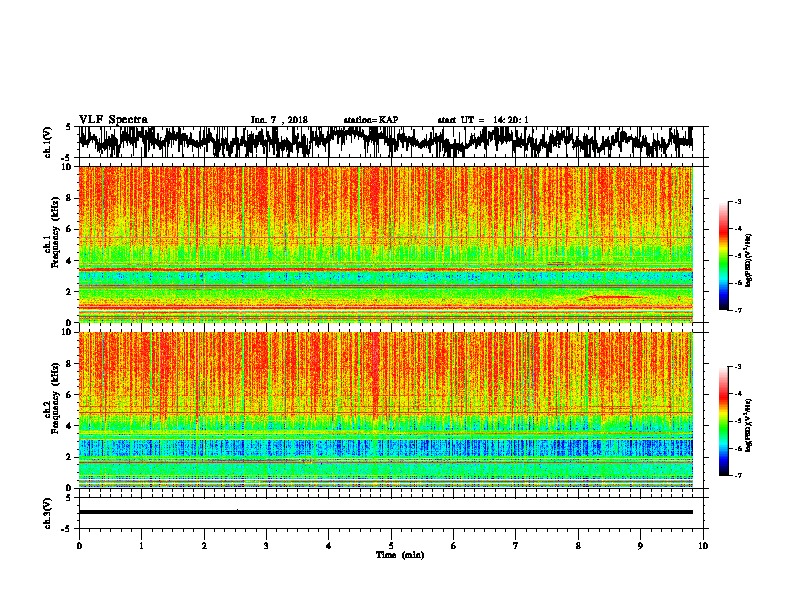The image size is (792, 612).
Task: Click the time axis tick label "1"
Action: (x=141, y=546)
